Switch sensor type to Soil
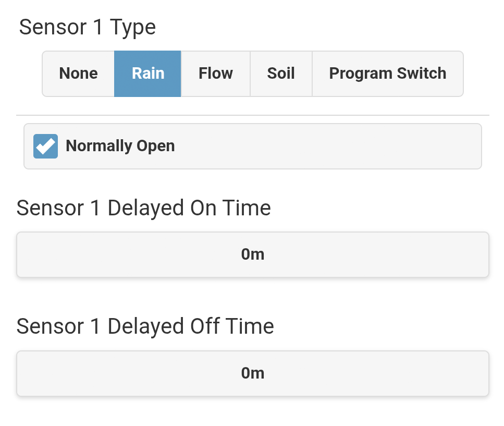 coord(281,74)
